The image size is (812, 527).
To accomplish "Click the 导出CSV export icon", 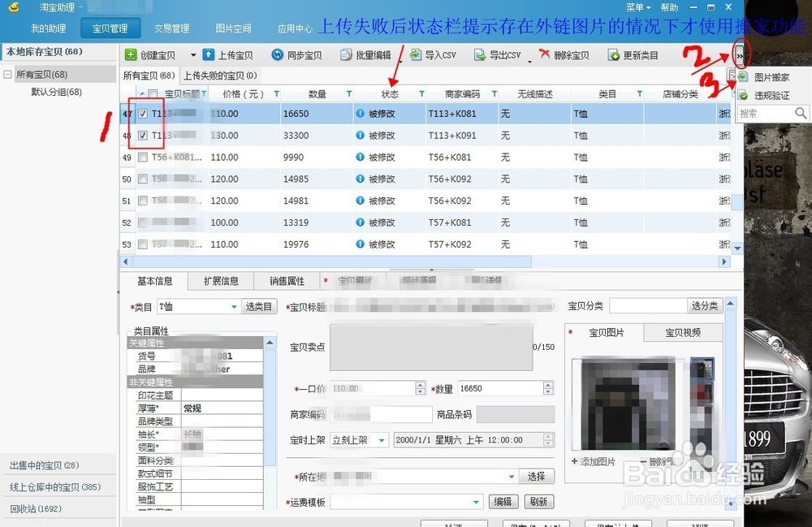I will tap(482, 54).
